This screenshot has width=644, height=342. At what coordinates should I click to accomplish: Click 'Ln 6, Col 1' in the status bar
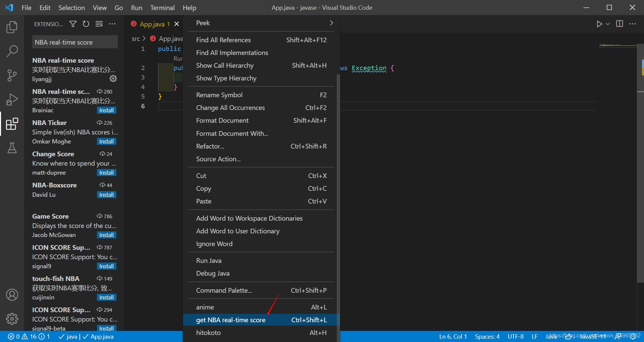coord(452,336)
